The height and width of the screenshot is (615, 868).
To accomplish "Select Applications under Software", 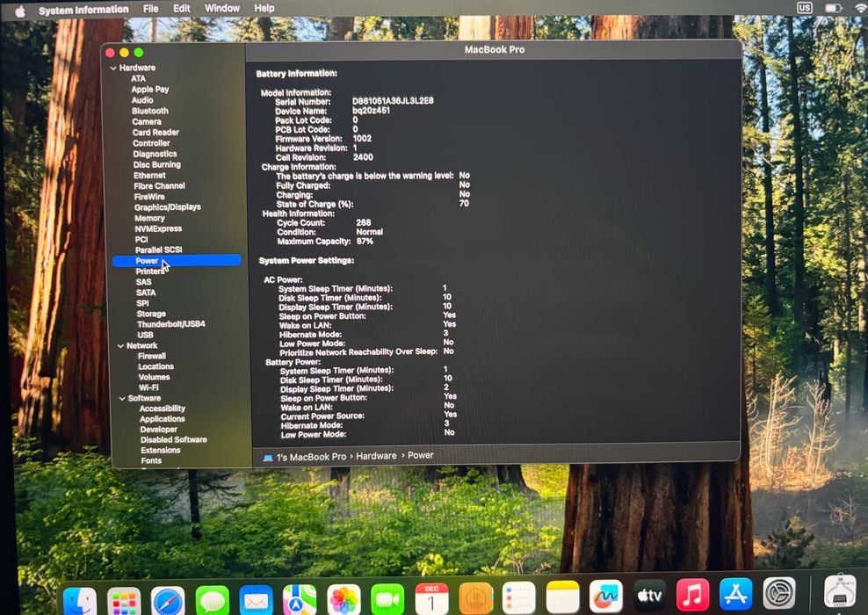I will [163, 419].
